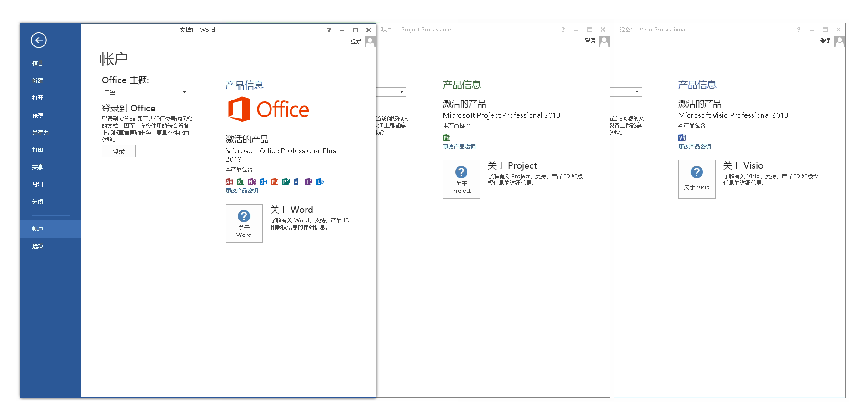Click the Access icon under included products
The height and width of the screenshot is (420, 868).
click(x=229, y=182)
